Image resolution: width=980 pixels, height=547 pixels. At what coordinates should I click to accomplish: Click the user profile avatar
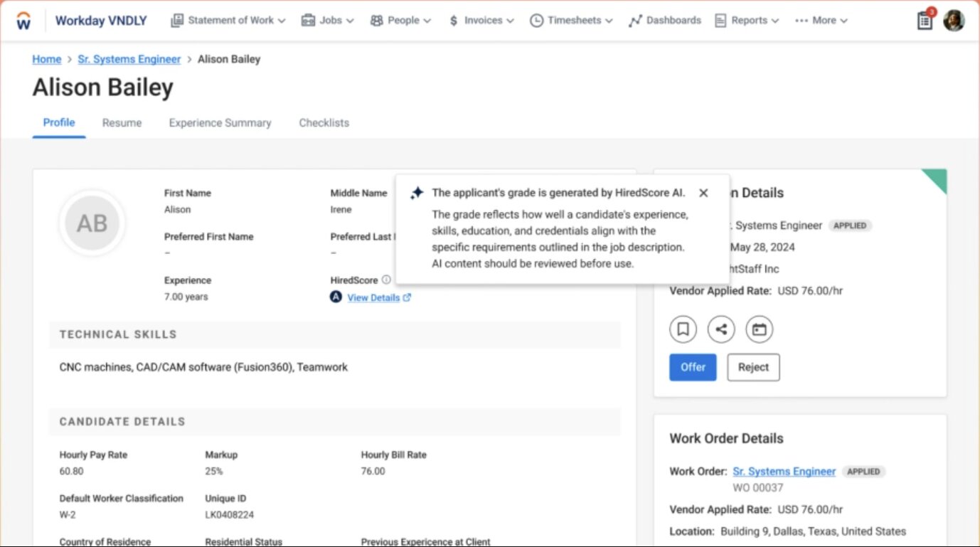point(954,21)
